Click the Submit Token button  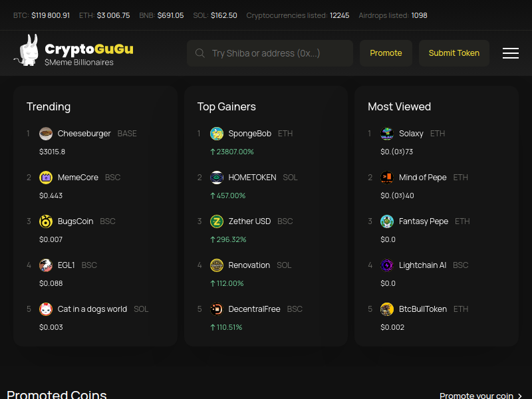(454, 53)
